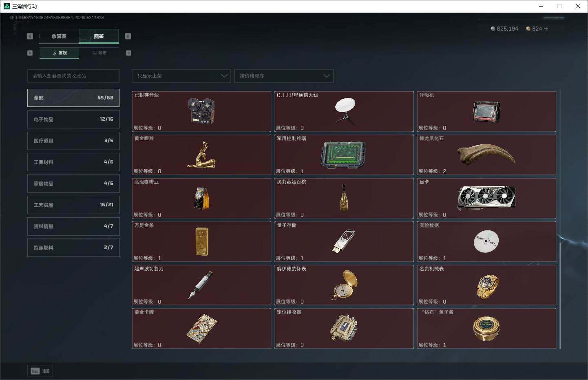Select the 常规 sub-tab
The image size is (588, 380).
60,53
